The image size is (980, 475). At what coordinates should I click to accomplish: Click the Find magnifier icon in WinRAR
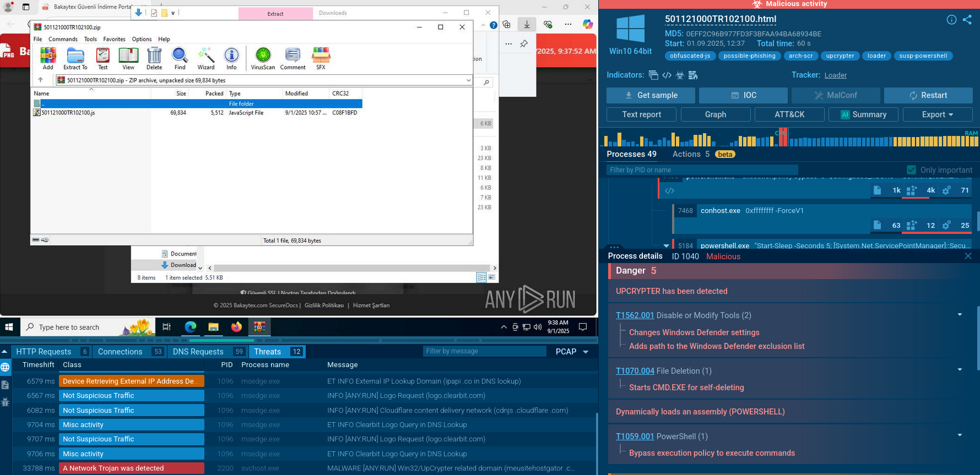[x=180, y=58]
